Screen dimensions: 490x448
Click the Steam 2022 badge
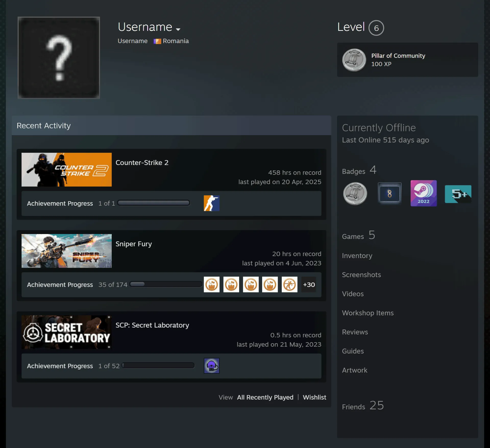point(424,193)
